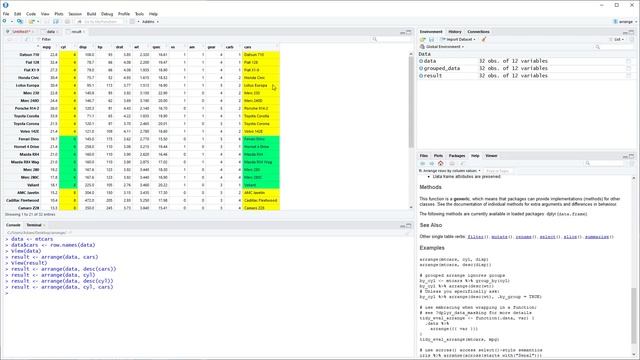640x360 pixels.
Task: Click the Find in Topic field
Action: pyautogui.click(x=498, y=171)
